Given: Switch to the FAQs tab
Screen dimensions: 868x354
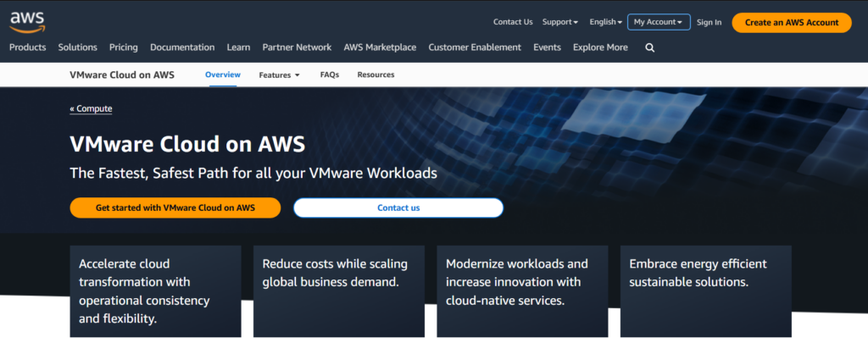Looking at the screenshot, I should pyautogui.click(x=330, y=75).
